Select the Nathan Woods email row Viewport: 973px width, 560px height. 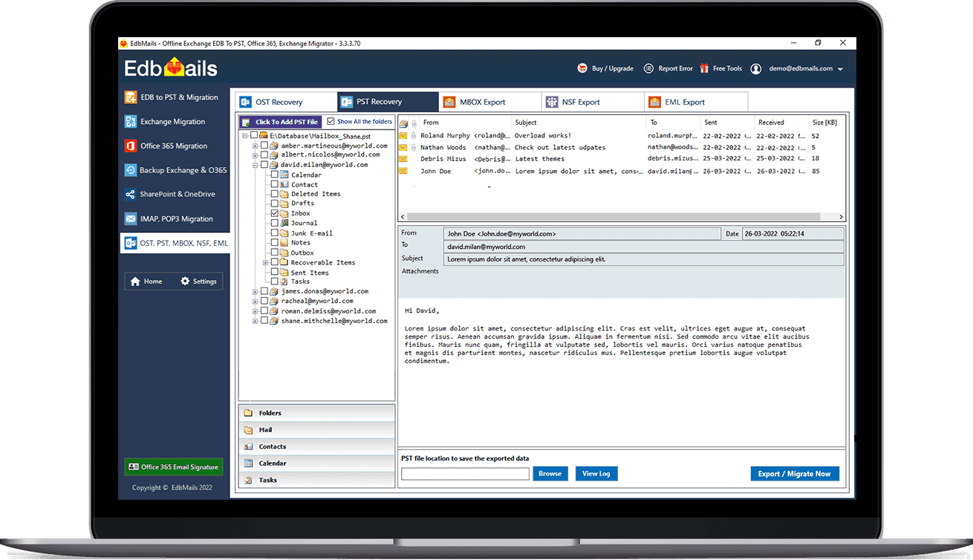pos(621,147)
